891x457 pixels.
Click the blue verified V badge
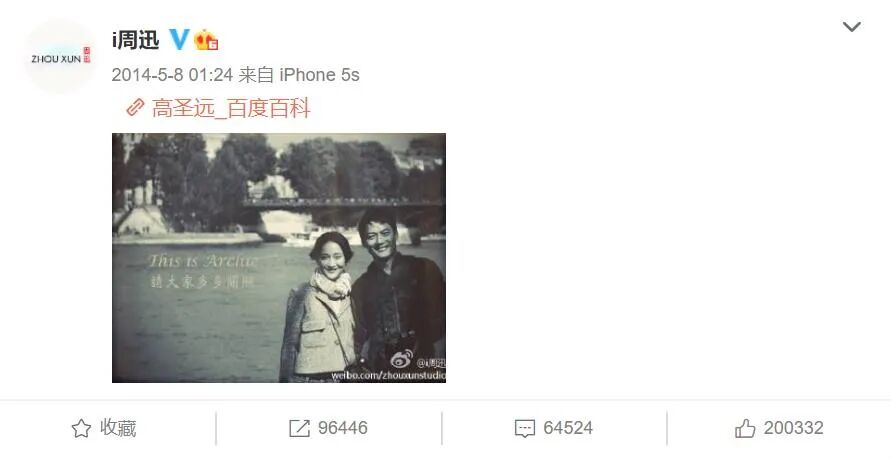[178, 39]
